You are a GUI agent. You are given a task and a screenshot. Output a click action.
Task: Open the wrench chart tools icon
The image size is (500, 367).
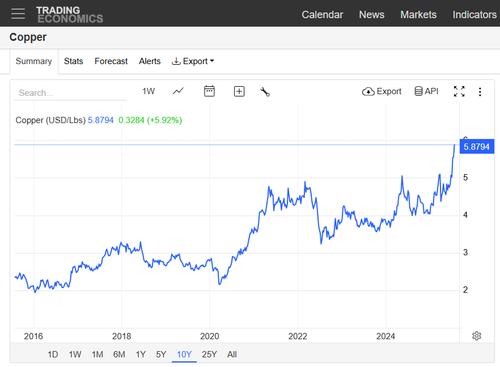265,92
